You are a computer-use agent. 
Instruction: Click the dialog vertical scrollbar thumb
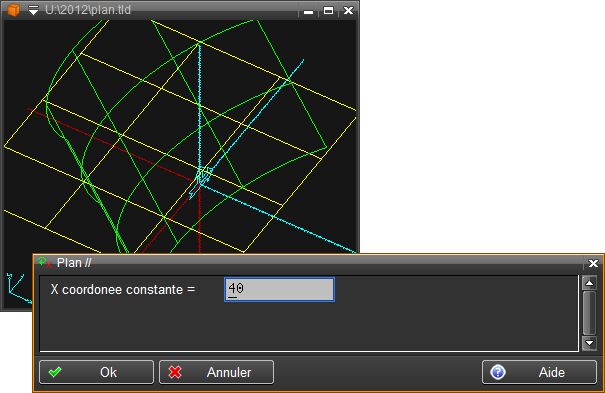589,313
